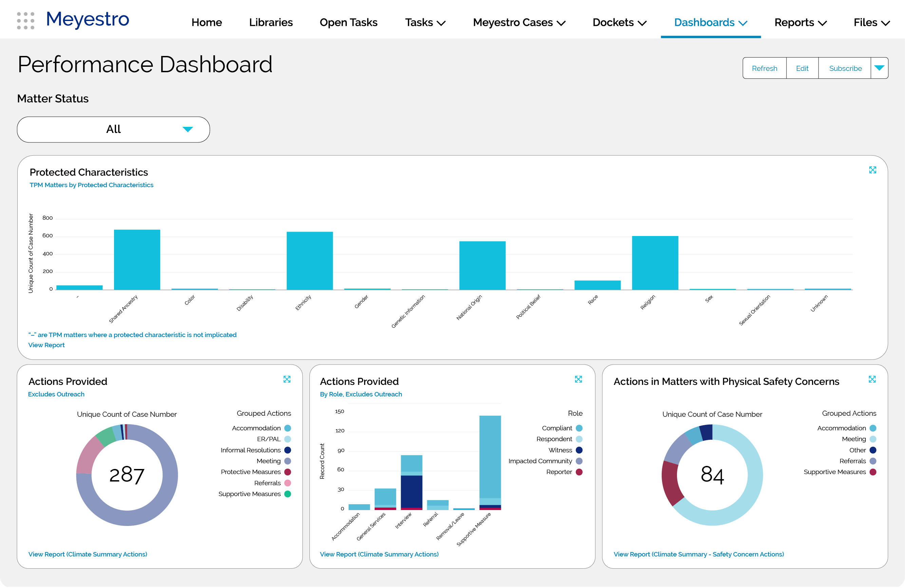Expand the Actions Provided By Role chart
Screen dimensions: 905x588
click(x=578, y=379)
